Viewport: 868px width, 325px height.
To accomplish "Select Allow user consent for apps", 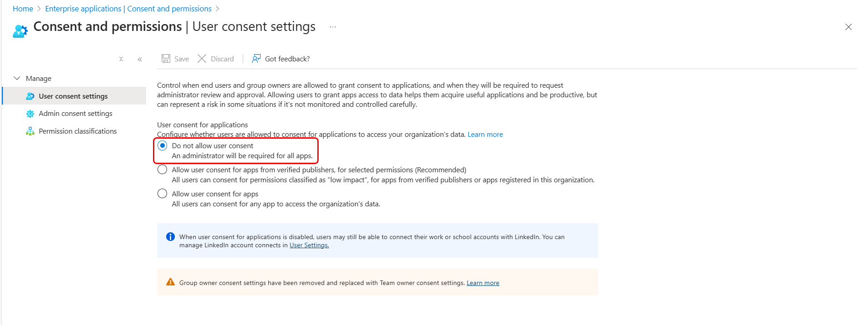I will point(162,194).
